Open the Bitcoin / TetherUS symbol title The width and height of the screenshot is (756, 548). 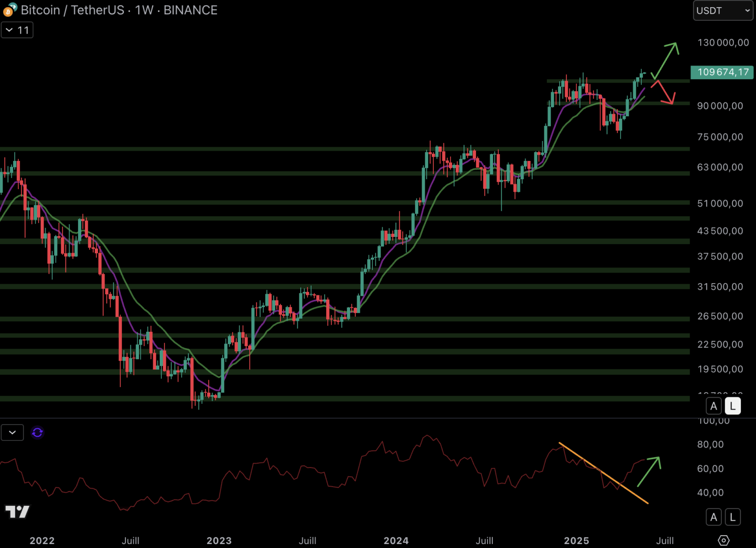tap(119, 10)
